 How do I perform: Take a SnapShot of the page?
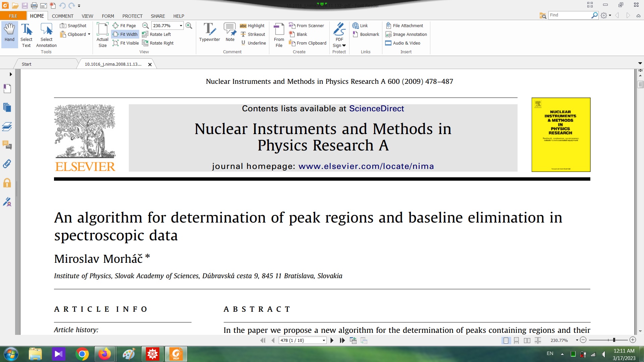point(73,25)
